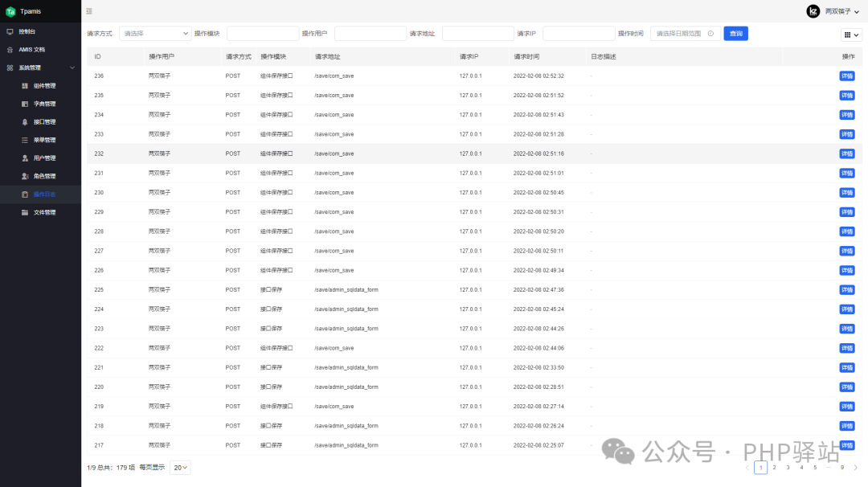The height and width of the screenshot is (487, 868).
Task: Select 角色管理 menu item
Action: coord(44,176)
